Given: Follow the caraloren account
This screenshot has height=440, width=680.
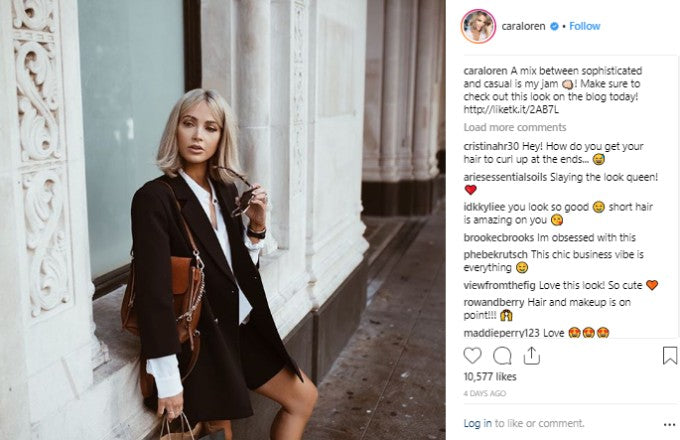Looking at the screenshot, I should point(584,26).
